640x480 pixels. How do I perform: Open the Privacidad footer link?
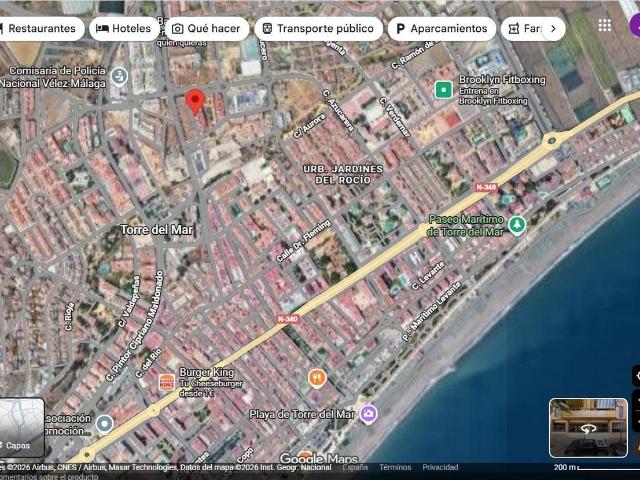coord(440,467)
